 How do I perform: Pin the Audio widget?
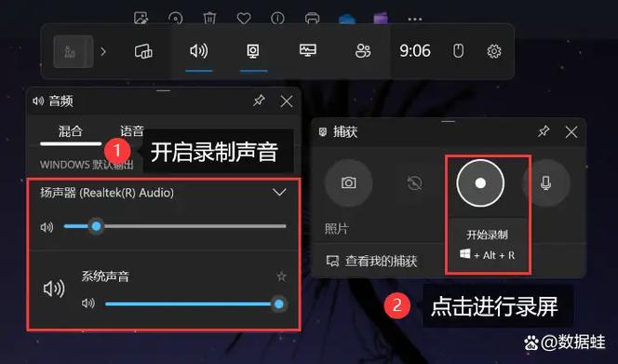pos(259,101)
